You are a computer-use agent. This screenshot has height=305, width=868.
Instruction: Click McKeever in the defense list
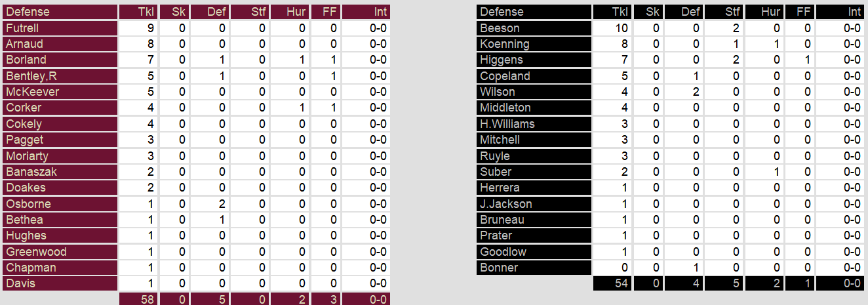click(32, 92)
